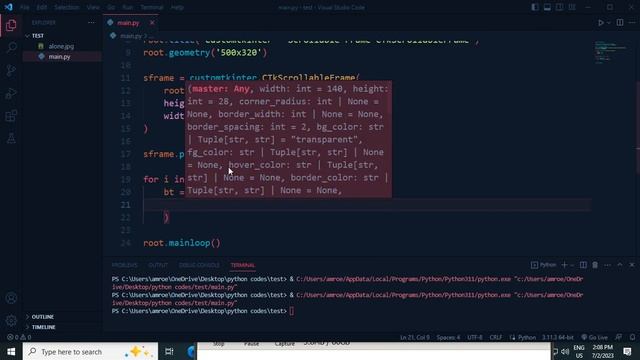Click the VS Code logo icon
The width and height of the screenshot is (640, 360).
pos(8,7)
